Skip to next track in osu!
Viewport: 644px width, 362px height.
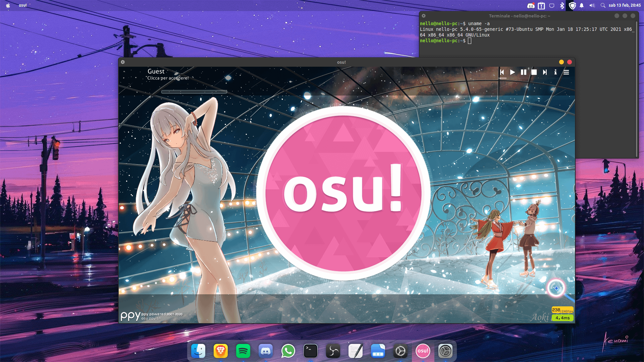[545, 72]
